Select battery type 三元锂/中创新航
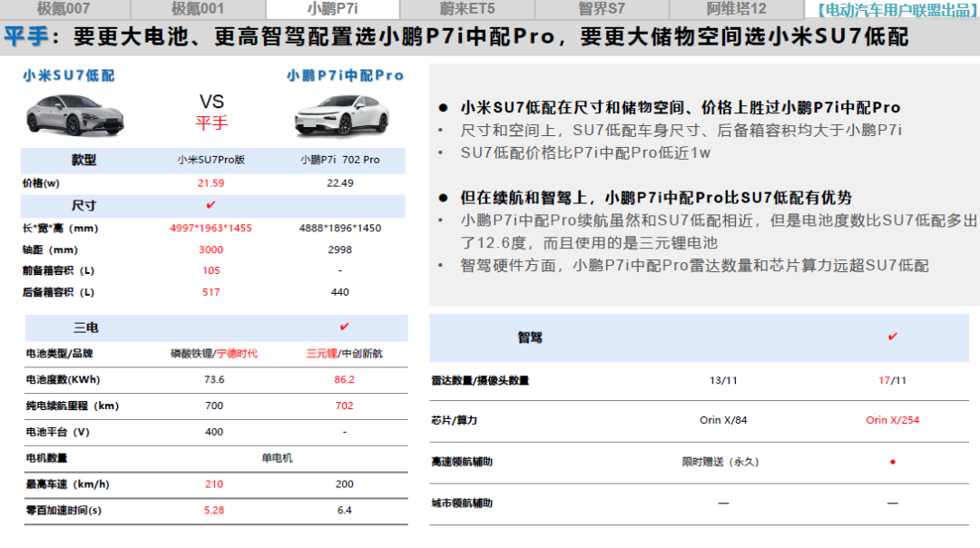Image resolution: width=980 pixels, height=548 pixels. click(345, 354)
